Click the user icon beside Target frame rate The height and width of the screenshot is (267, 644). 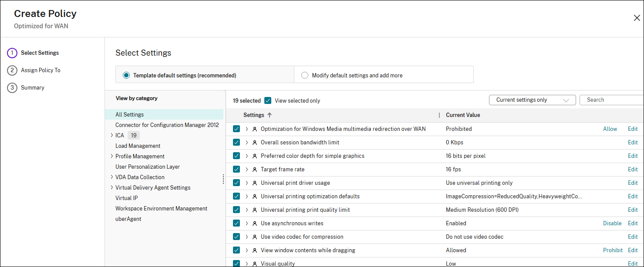click(x=255, y=170)
